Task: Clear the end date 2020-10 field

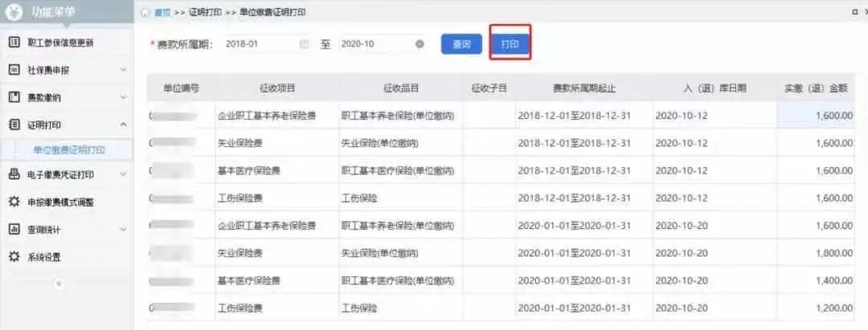Action: tap(420, 44)
